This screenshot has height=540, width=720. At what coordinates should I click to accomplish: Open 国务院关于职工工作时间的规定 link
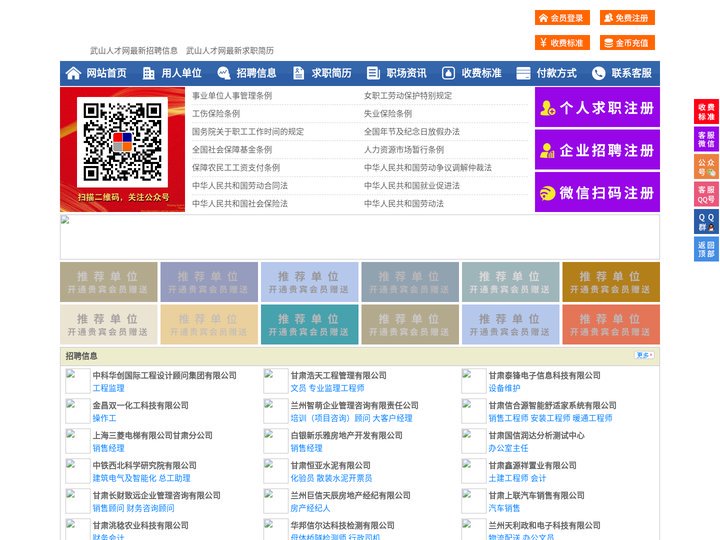pos(248,131)
